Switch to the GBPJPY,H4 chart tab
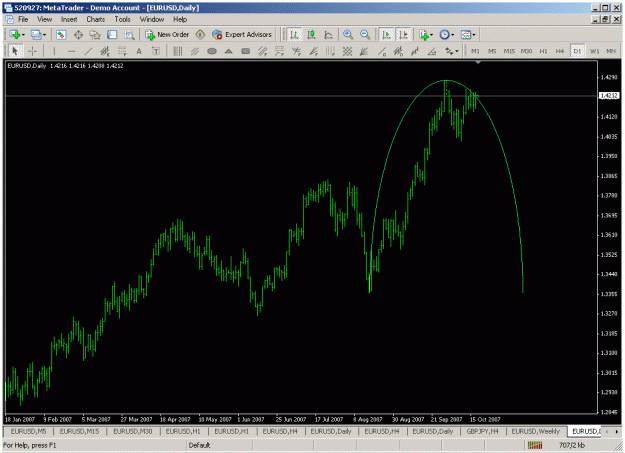Image resolution: width=625 pixels, height=453 pixels. (482, 431)
